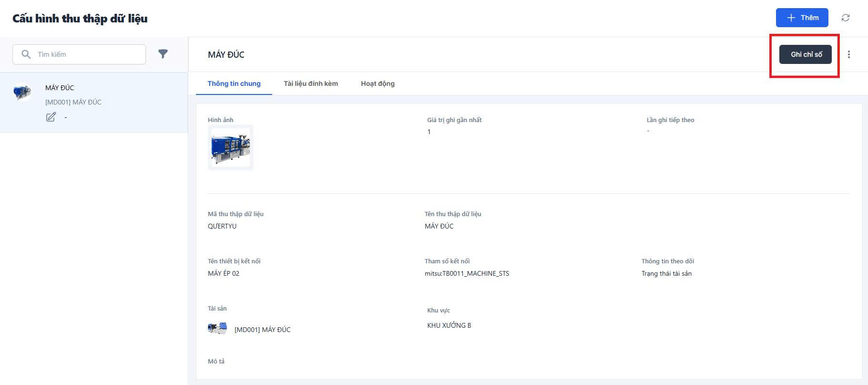The image size is (868, 385).
Task: Switch to the Tài liệu đính kèm tab
Action: click(x=310, y=83)
